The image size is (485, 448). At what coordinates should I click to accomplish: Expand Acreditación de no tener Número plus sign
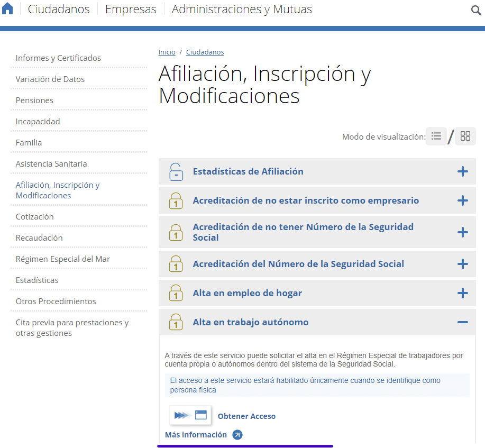462,232
